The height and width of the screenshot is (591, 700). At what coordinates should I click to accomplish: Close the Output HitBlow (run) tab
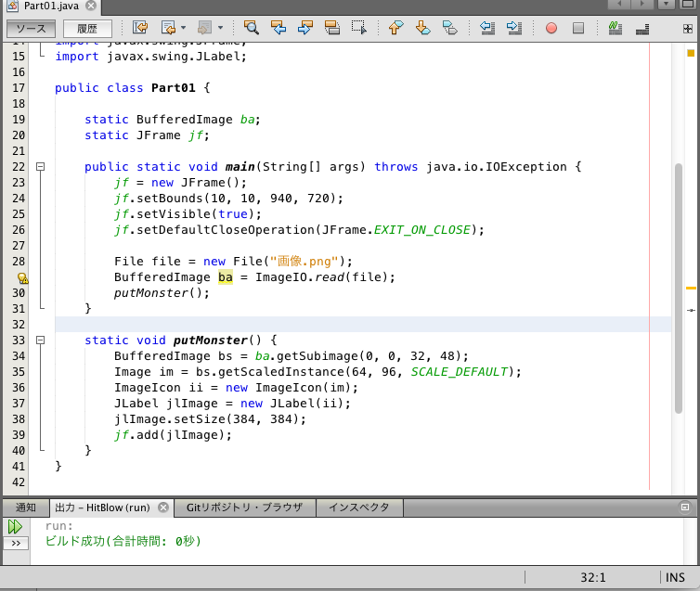(163, 507)
